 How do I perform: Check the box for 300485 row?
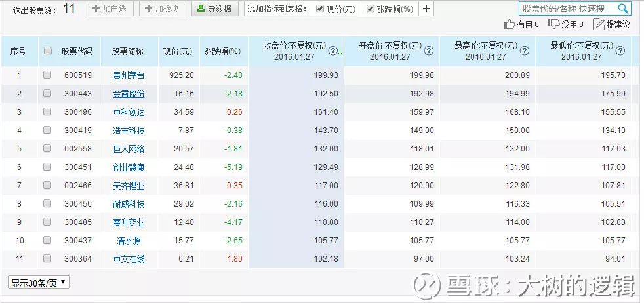point(47,222)
